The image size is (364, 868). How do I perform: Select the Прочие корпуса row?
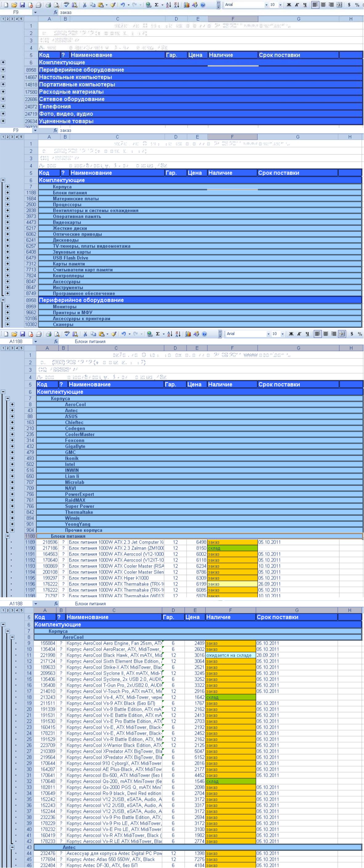click(x=200, y=530)
